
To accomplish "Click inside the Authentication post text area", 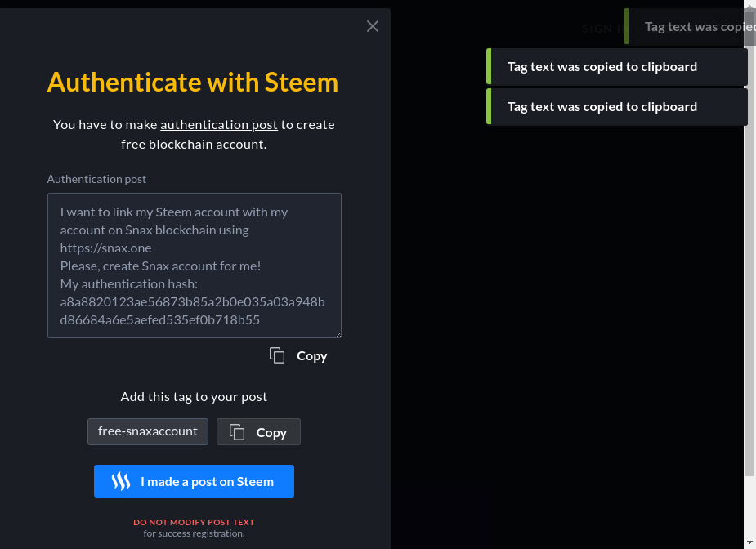I will pos(194,266).
